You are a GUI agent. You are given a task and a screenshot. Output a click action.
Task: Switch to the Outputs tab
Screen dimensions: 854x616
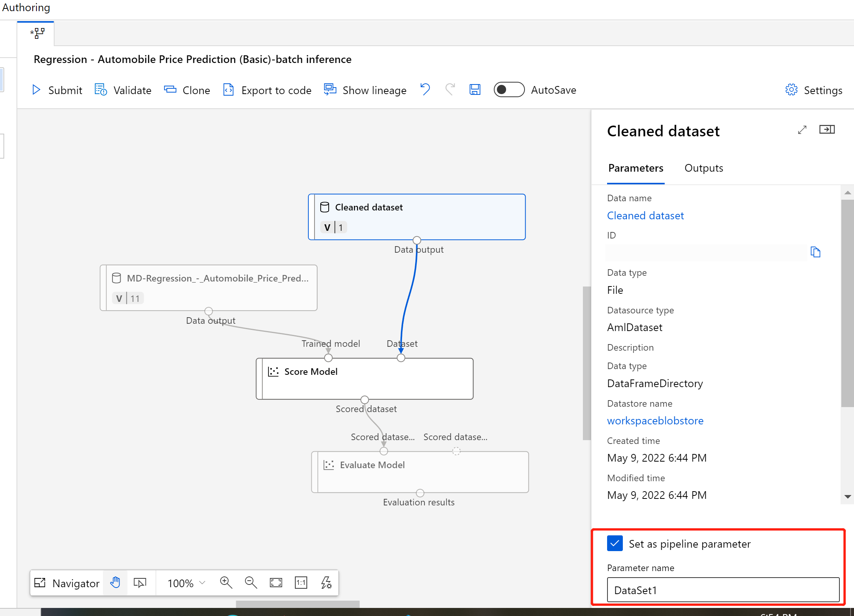(x=703, y=168)
